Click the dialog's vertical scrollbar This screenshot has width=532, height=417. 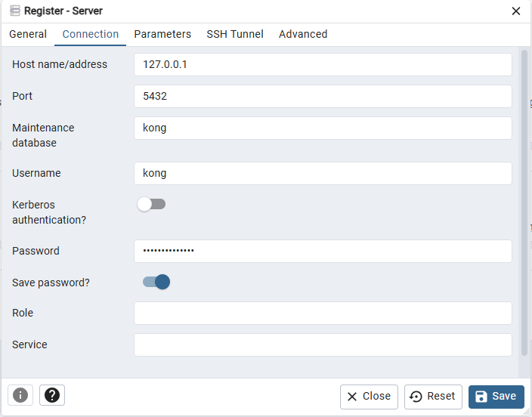click(524, 203)
